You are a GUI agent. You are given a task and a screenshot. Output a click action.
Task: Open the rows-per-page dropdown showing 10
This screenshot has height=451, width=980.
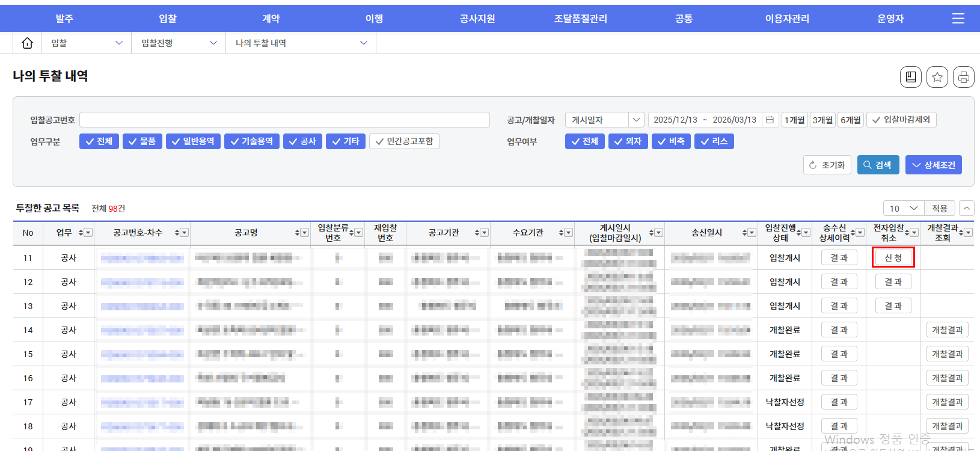pos(904,208)
